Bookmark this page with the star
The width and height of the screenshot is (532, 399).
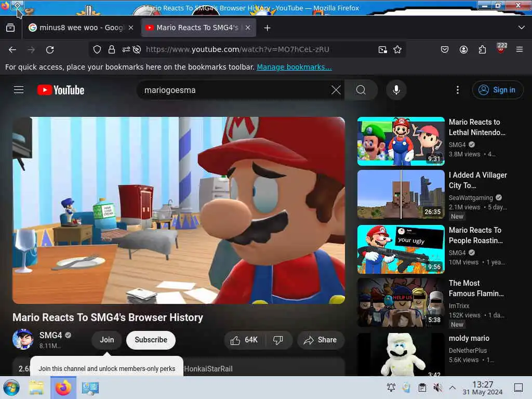(x=397, y=49)
